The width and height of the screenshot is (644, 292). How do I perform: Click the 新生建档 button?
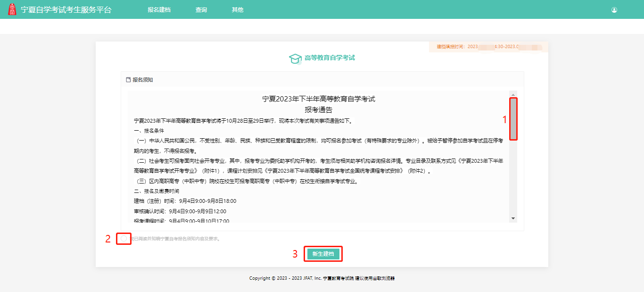point(323,254)
